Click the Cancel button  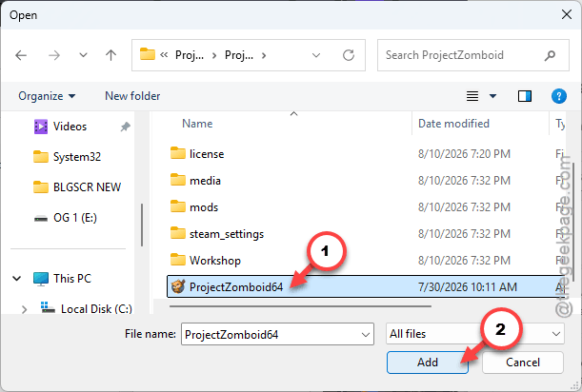point(523,363)
